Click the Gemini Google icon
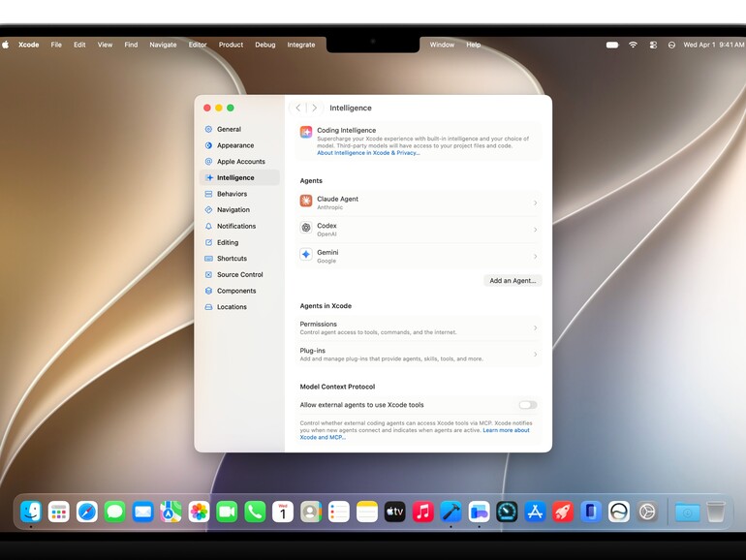 tap(306, 254)
